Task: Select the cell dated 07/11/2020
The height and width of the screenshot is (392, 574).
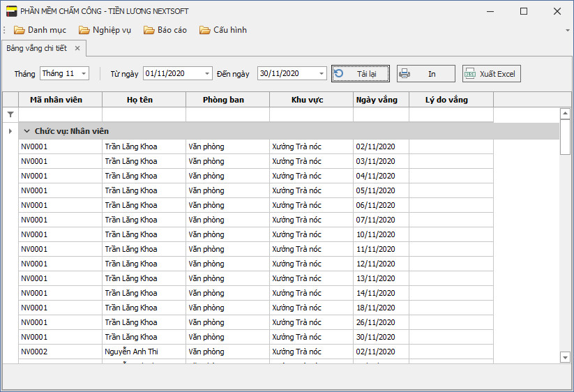Action: tap(381, 220)
